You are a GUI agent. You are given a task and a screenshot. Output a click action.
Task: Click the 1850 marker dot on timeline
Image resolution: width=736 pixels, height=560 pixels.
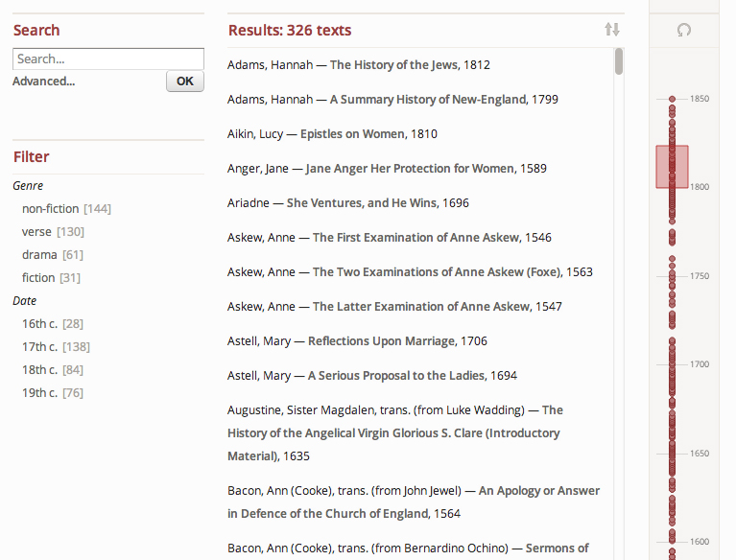673,99
